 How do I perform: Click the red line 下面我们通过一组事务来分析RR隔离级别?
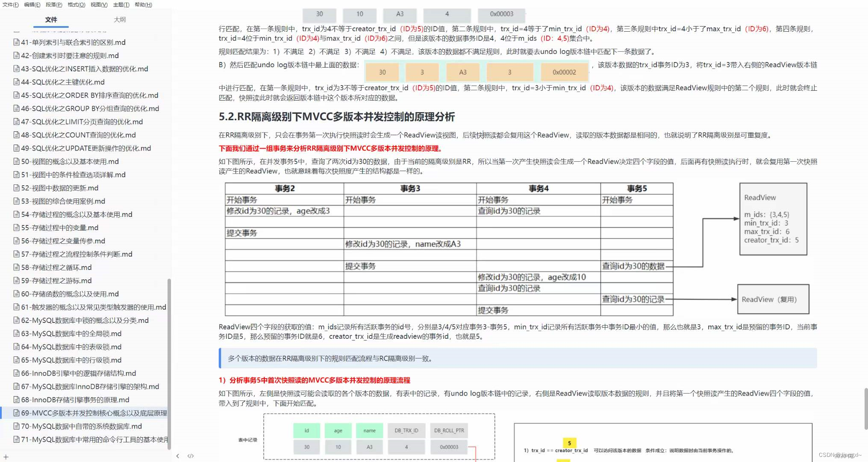331,148
